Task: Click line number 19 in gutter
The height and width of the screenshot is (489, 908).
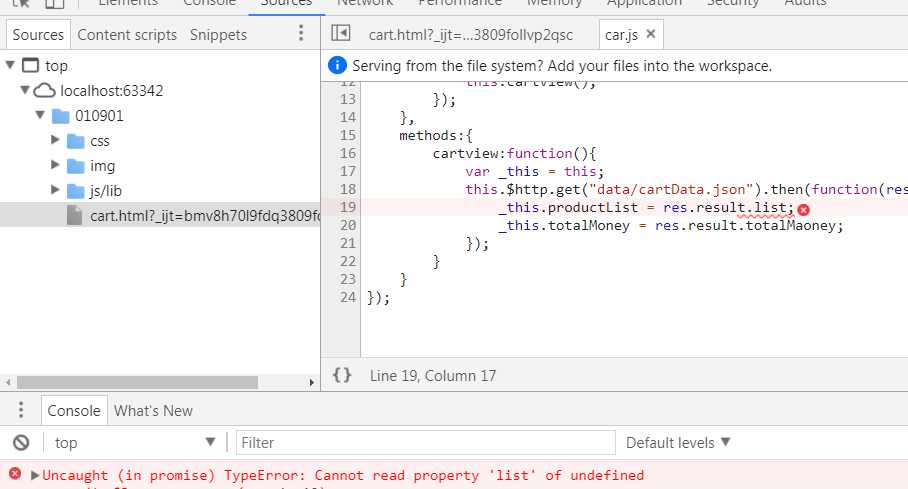Action: [347, 207]
